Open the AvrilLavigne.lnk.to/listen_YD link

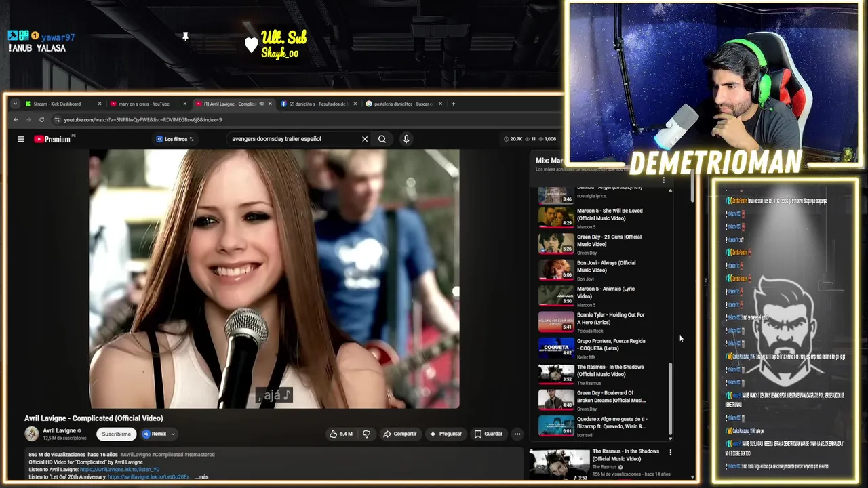tap(119, 470)
